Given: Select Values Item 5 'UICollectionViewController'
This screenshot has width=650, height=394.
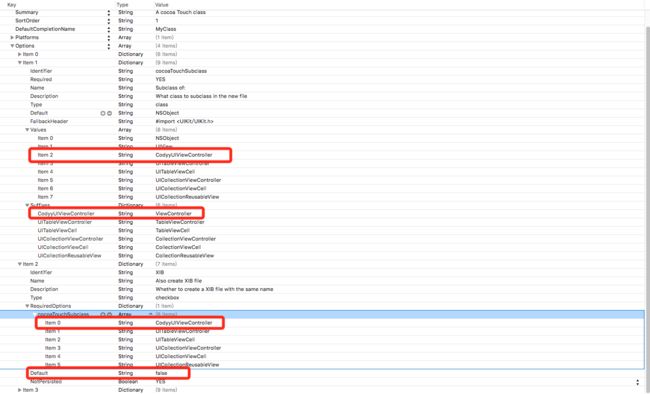Looking at the screenshot, I should (188, 180).
